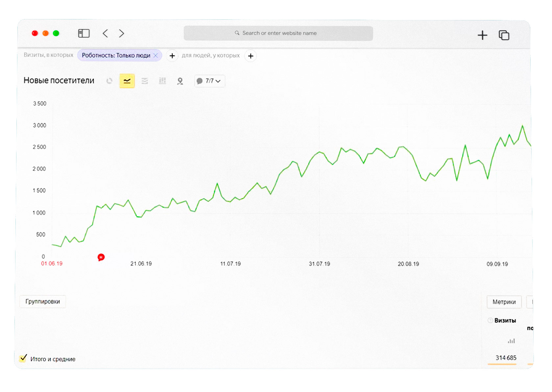This screenshot has width=552, height=392.
Task: Click the Визиты, в которых label
Action: pos(48,55)
